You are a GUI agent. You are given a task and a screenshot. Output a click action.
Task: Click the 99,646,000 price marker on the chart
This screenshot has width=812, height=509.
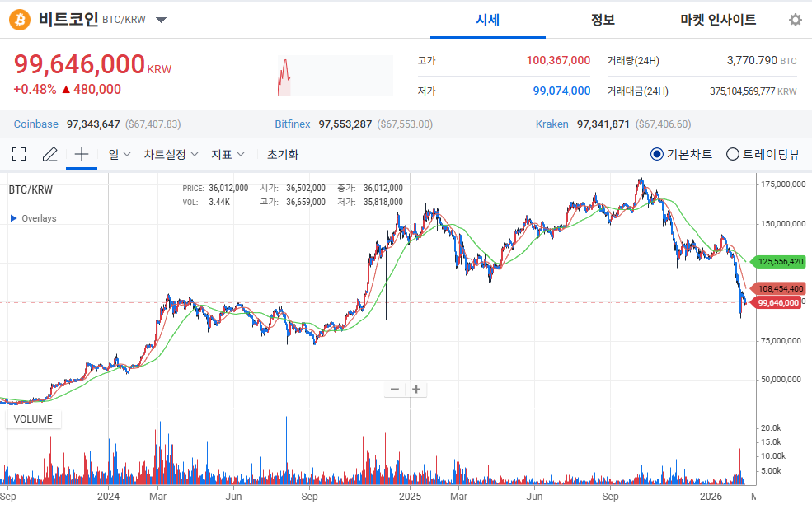(781, 302)
